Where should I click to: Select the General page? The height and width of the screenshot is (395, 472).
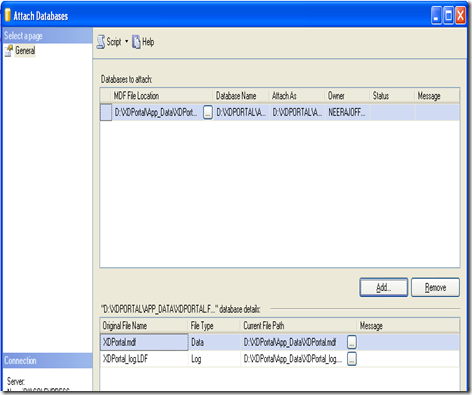(25, 51)
